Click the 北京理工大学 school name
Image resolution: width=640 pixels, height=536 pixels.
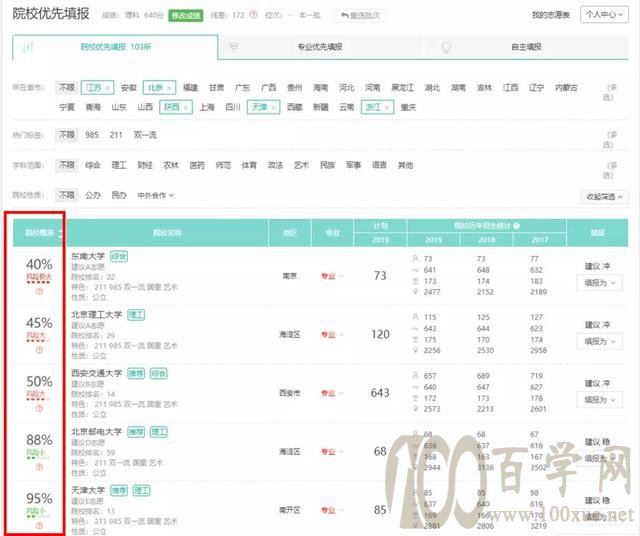pyautogui.click(x=97, y=315)
